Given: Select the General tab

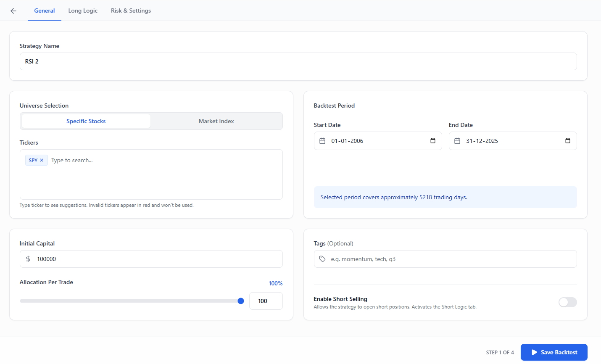Looking at the screenshot, I should (45, 11).
